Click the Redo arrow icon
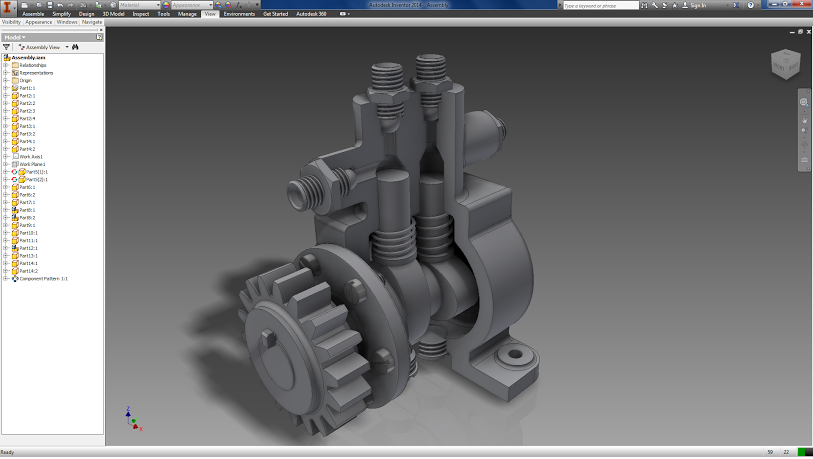Image resolution: width=813 pixels, height=459 pixels. point(71,5)
